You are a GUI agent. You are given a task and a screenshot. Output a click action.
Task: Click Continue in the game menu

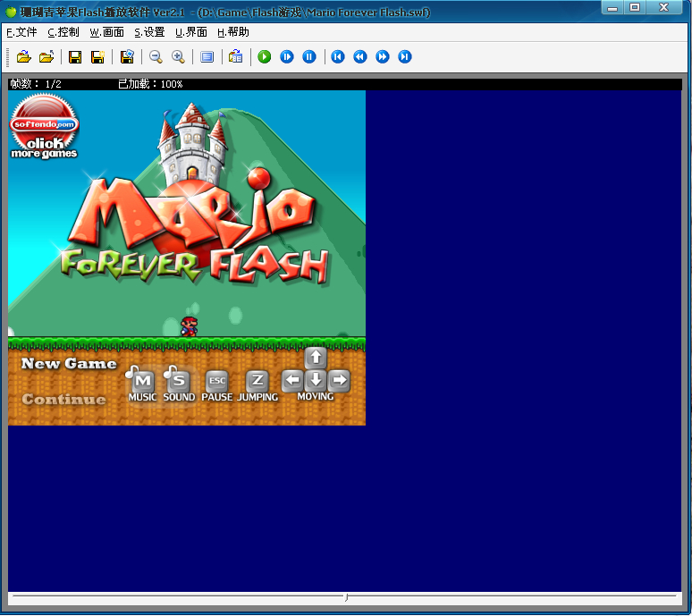tap(64, 399)
